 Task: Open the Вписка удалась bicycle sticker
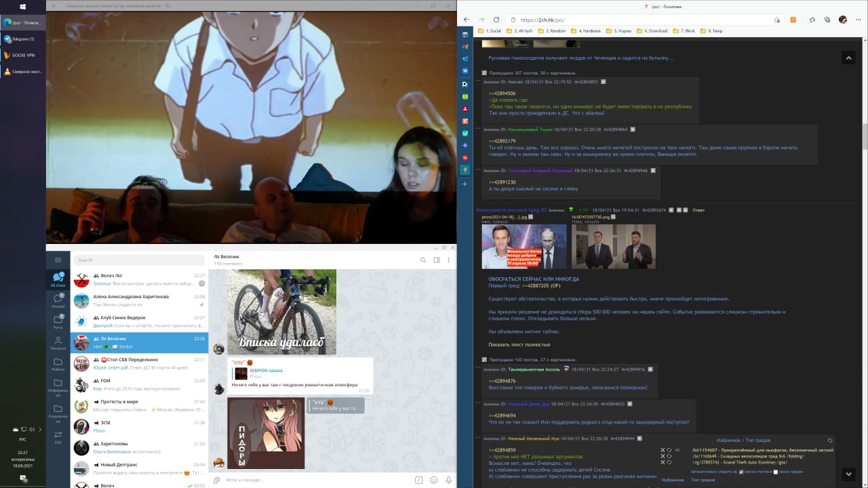point(281,312)
